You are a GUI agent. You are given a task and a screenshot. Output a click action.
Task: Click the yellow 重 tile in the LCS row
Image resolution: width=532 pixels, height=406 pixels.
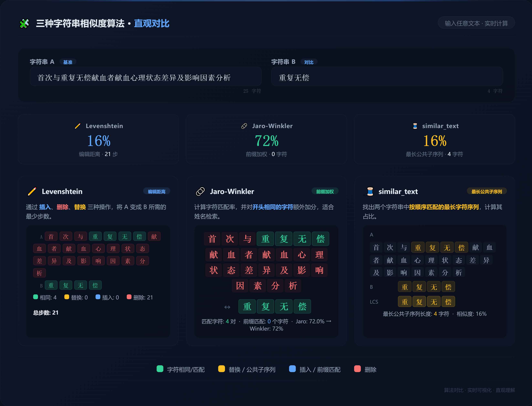click(x=405, y=302)
